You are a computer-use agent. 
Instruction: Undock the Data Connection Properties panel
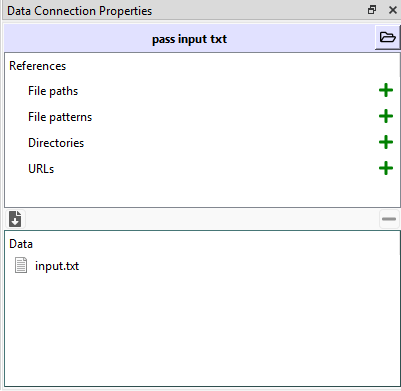(372, 10)
